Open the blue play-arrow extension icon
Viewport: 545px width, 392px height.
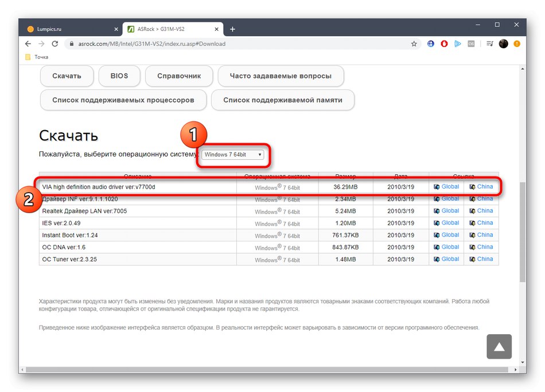click(457, 44)
